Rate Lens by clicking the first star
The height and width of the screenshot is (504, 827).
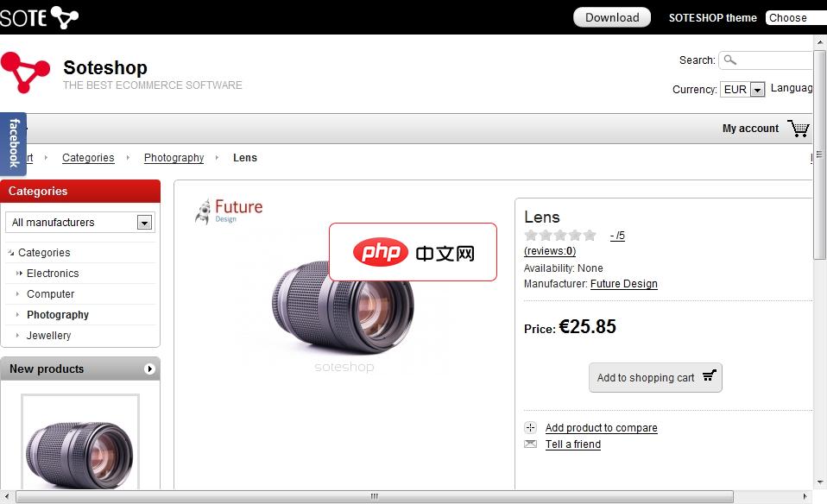pos(532,234)
